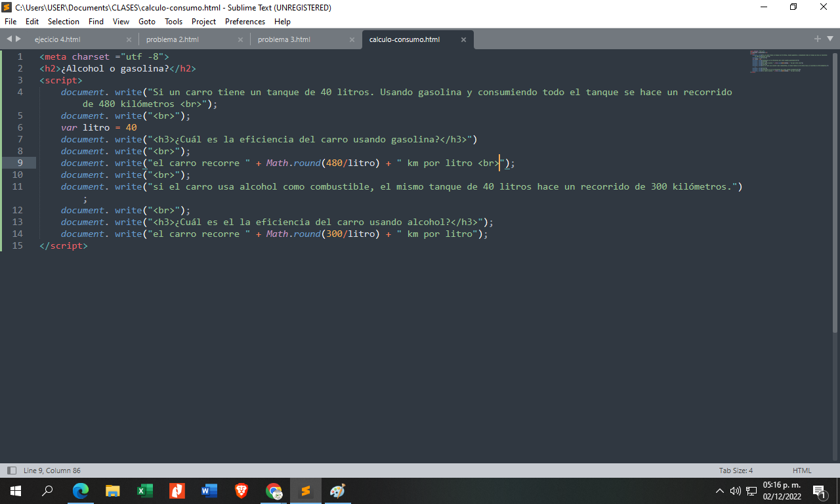Click Math.round(300/litro) expression
The image size is (840, 504).
pos(324,234)
